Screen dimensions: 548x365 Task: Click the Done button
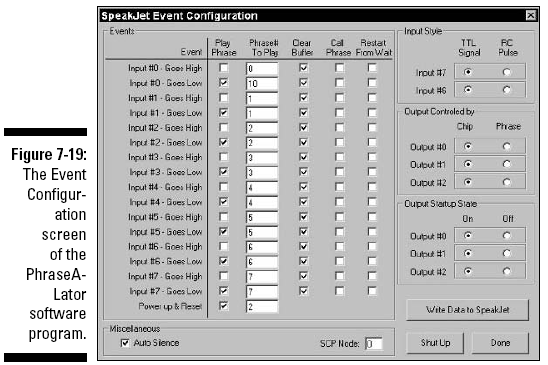point(500,343)
